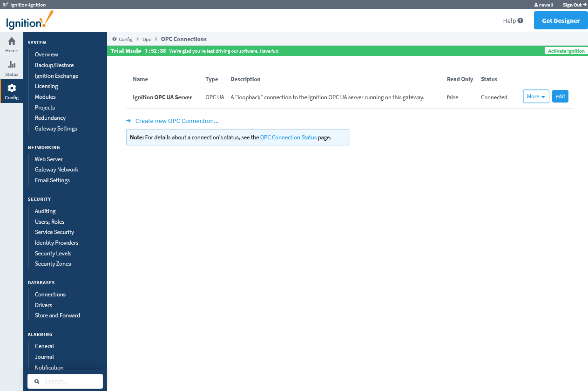Click Create new OPC Connection link
The width and height of the screenshot is (588, 391).
click(176, 120)
